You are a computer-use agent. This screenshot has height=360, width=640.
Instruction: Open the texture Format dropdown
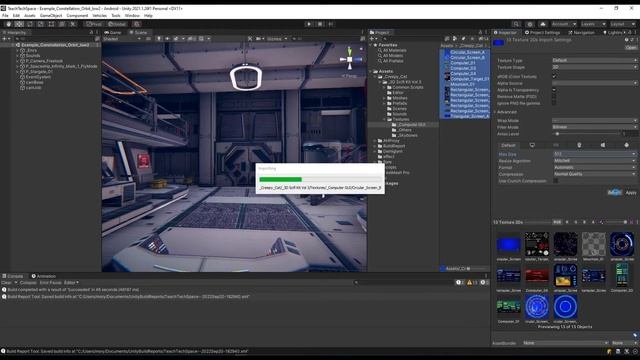[594, 167]
